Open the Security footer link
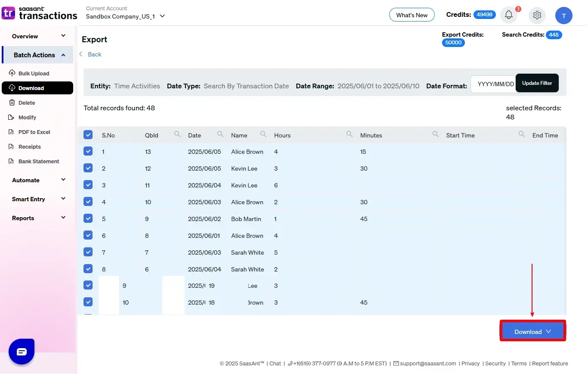Screen dimensions: 588x374 pyautogui.click(x=495, y=363)
